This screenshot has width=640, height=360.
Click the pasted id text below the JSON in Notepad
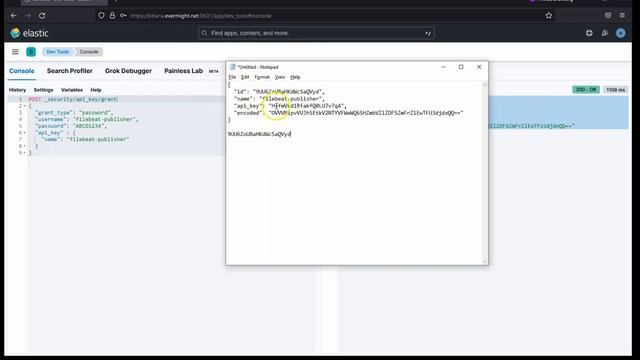pyautogui.click(x=259, y=134)
